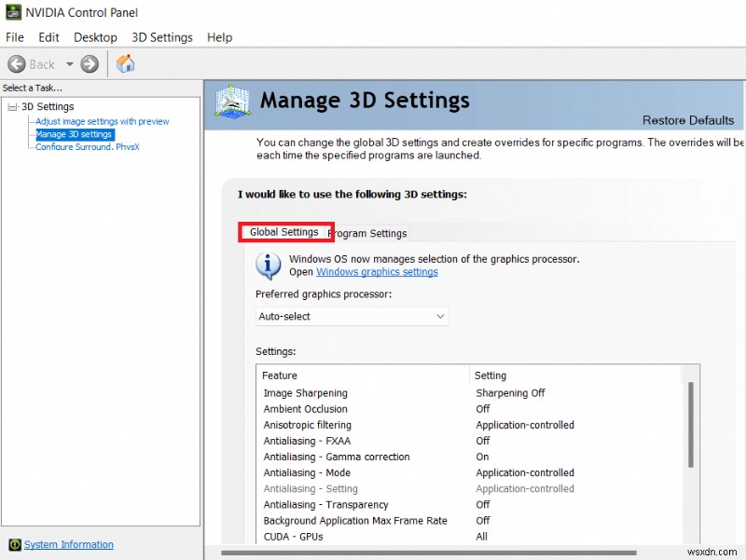
Task: Open the Windows graphics settings link
Action: click(377, 271)
